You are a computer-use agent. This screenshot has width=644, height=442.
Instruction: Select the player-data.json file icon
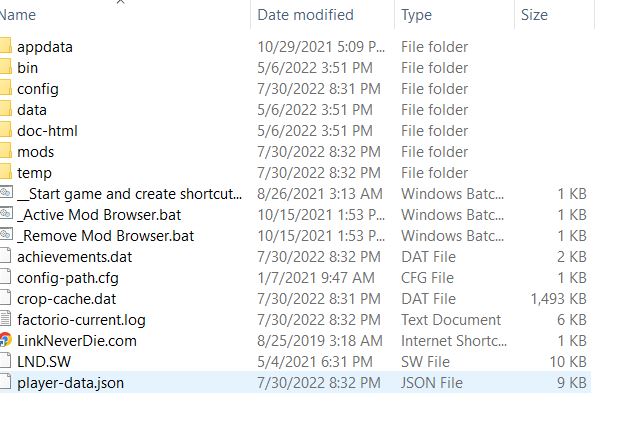5,382
